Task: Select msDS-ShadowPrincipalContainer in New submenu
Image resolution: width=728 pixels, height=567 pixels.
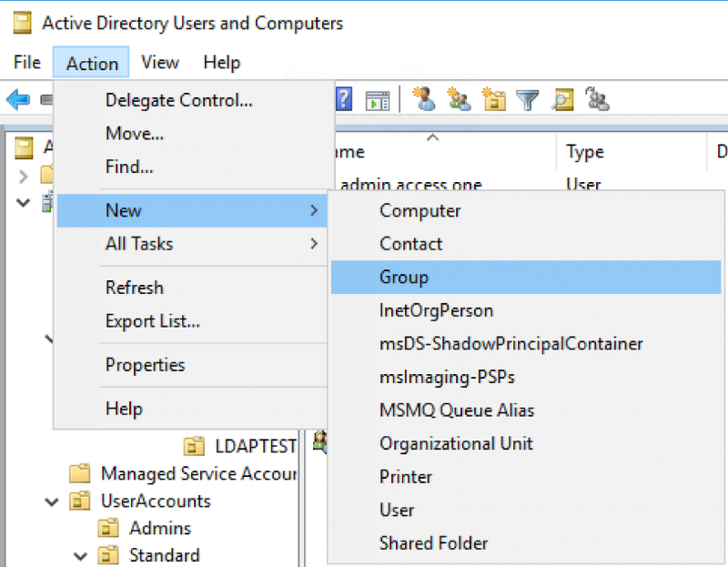Action: [x=526, y=344]
